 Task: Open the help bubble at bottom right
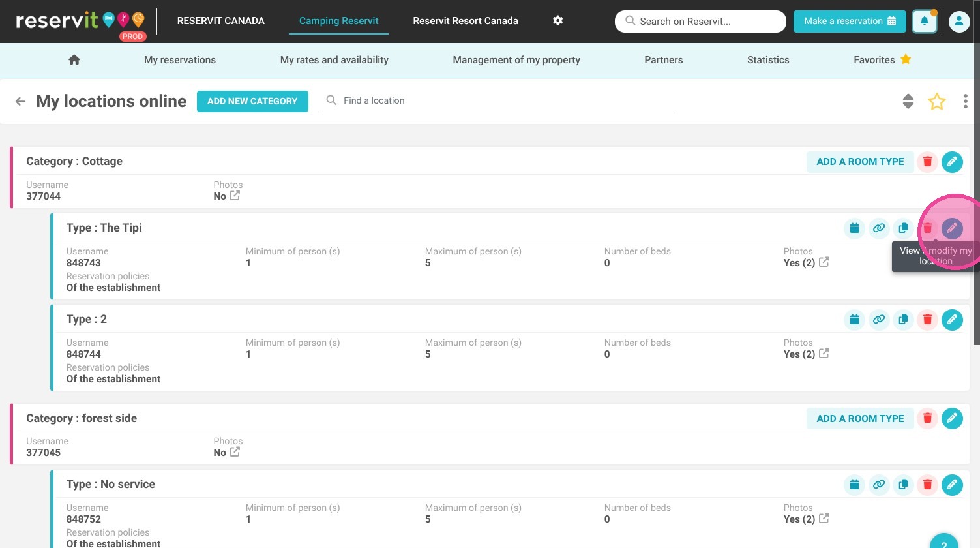943,541
